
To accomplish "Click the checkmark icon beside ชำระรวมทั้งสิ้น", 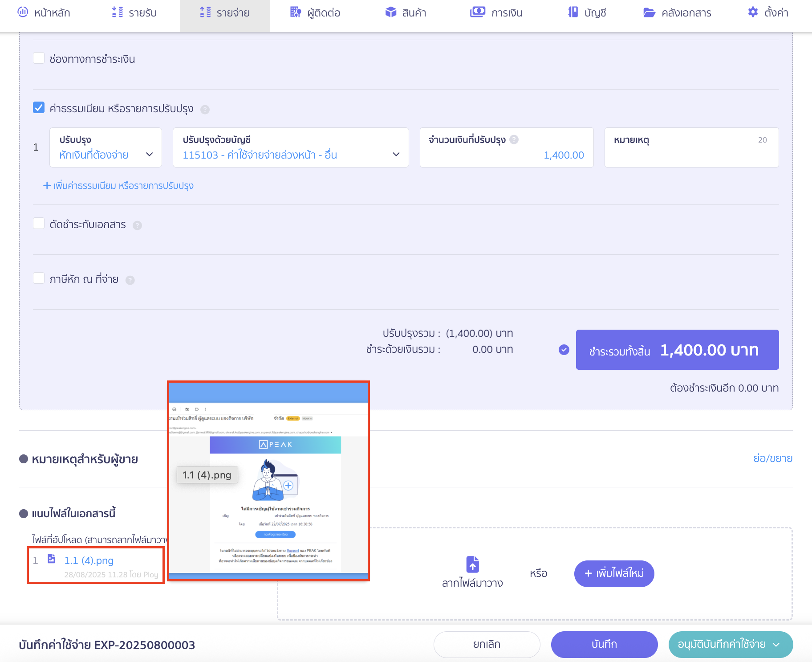I will (x=564, y=350).
